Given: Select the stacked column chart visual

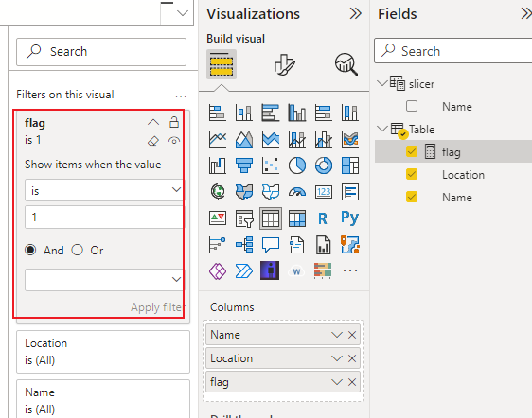Looking at the screenshot, I should click(244, 113).
